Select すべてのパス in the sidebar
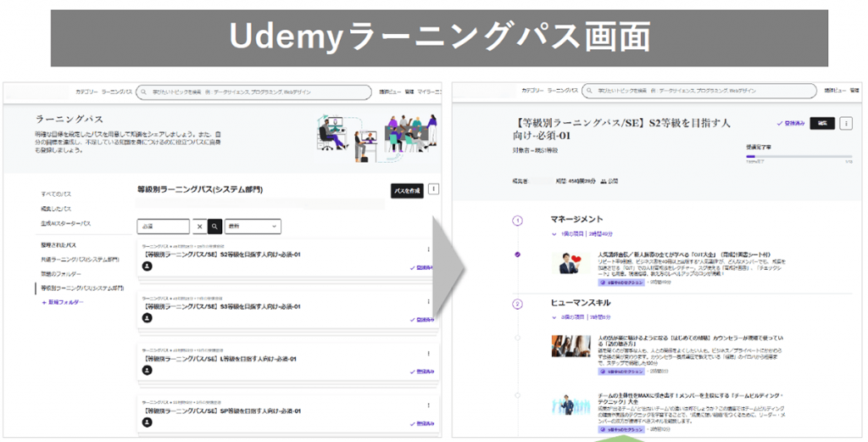 click(x=56, y=194)
